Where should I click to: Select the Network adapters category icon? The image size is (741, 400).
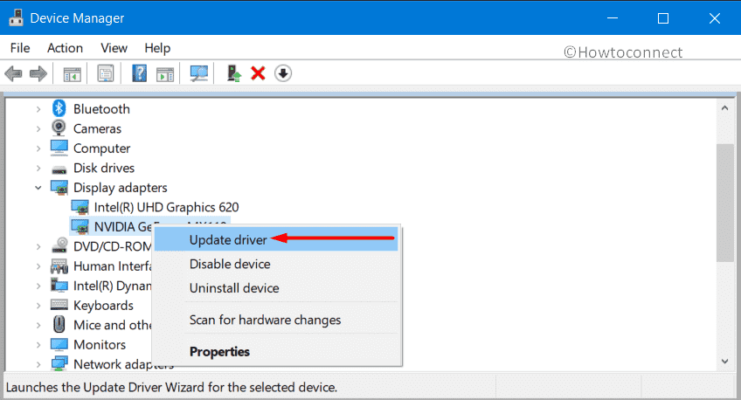click(x=59, y=364)
